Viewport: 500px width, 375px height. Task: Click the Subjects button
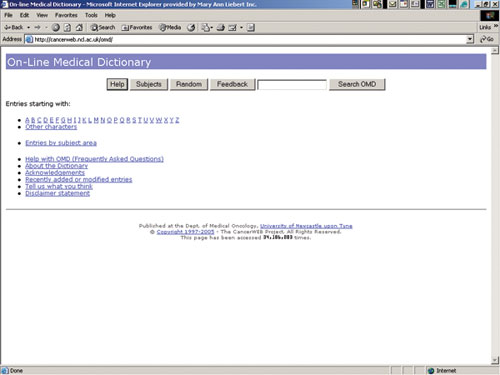149,84
